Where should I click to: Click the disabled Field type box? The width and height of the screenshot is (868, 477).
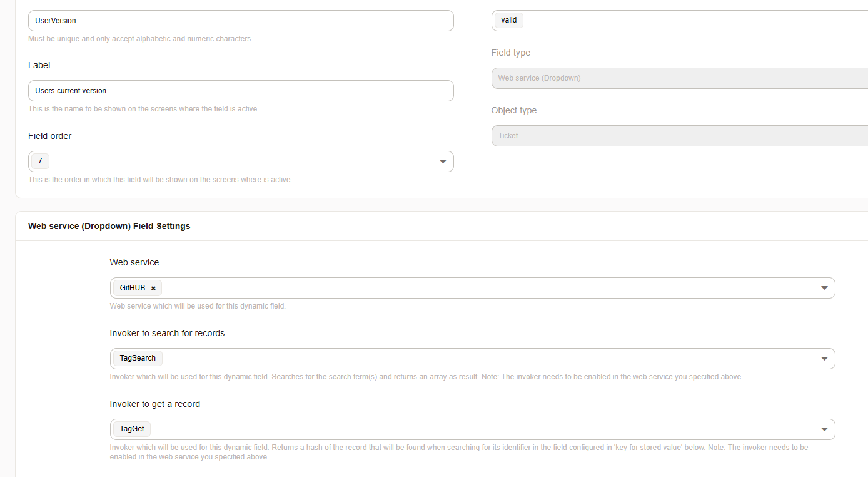pos(679,78)
